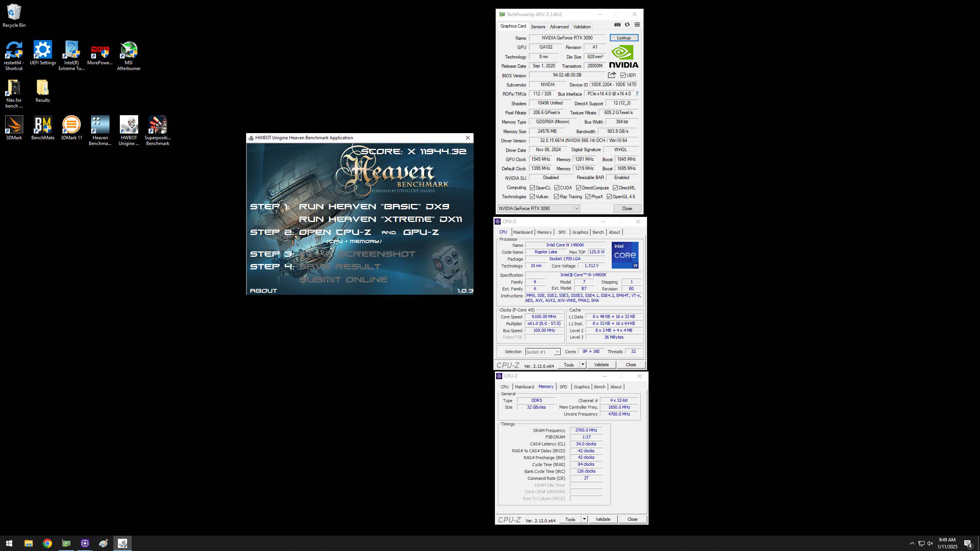Toggle the UEFI checkbox in GPU-Z
Image resolution: width=980 pixels, height=551 pixels.
[x=623, y=75]
